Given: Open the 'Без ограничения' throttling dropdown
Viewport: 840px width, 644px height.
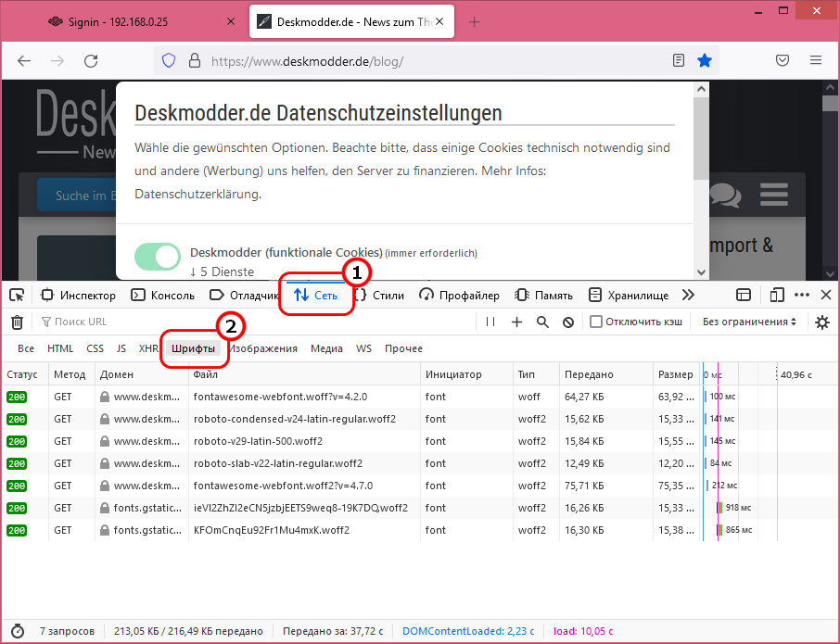Looking at the screenshot, I should tap(749, 322).
